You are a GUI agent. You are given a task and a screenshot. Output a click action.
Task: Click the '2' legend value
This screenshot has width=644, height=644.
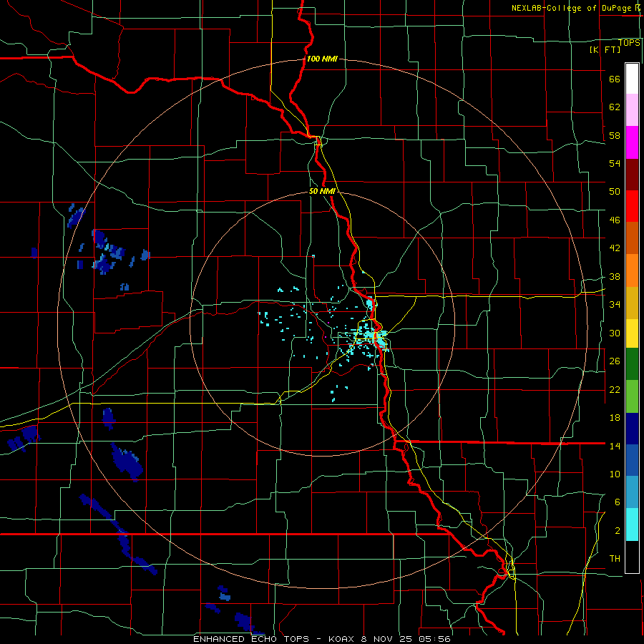(617, 531)
